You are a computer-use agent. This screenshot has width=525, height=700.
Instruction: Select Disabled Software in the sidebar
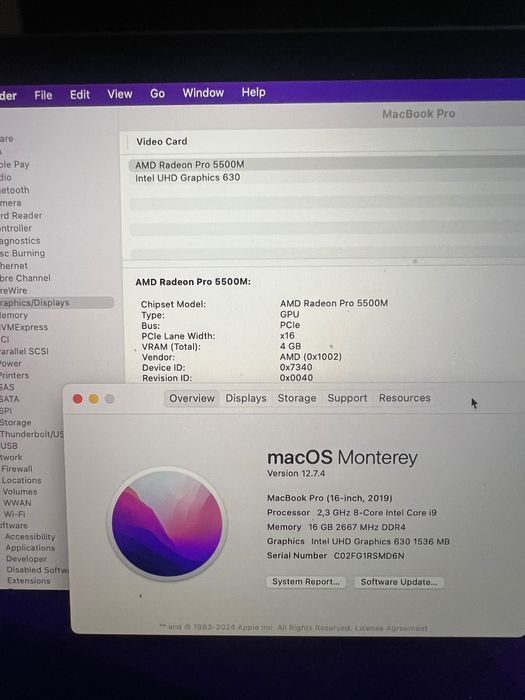[38, 570]
